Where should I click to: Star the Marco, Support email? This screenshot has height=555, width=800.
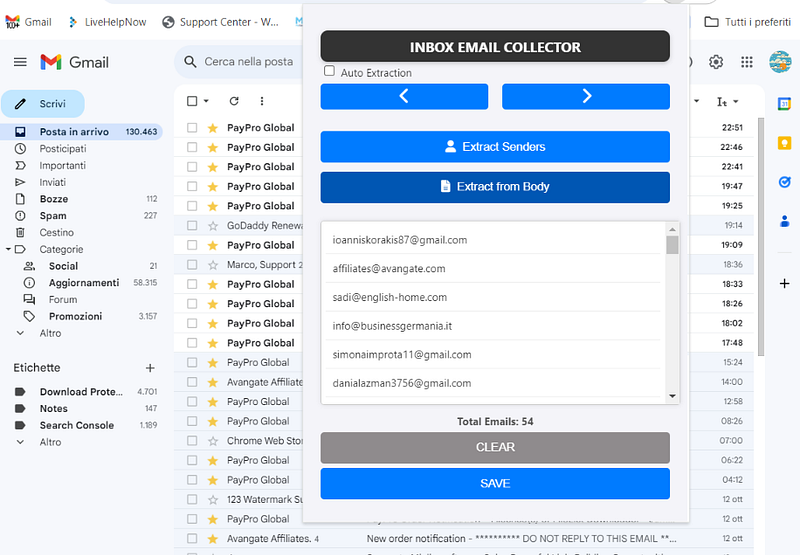(x=213, y=265)
